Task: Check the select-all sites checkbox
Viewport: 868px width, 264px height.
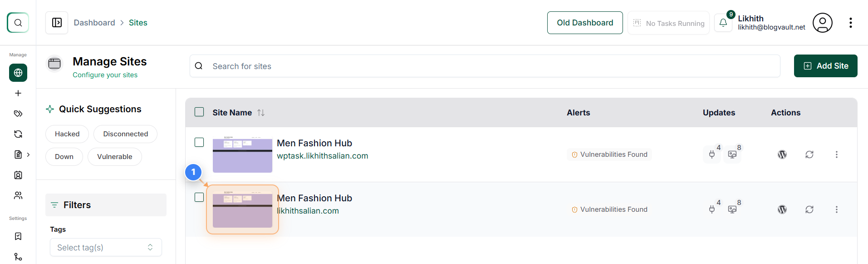Action: tap(199, 112)
